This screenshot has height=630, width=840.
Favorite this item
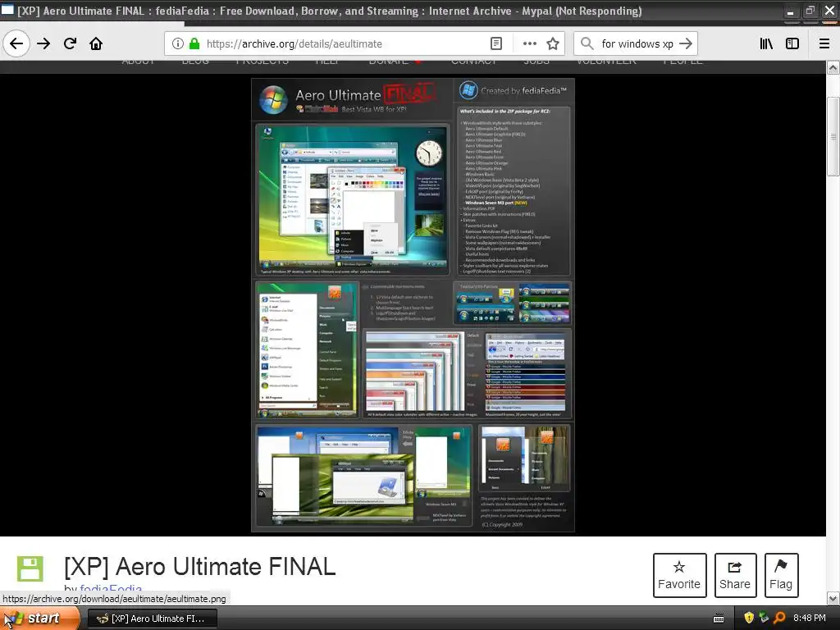(x=679, y=575)
